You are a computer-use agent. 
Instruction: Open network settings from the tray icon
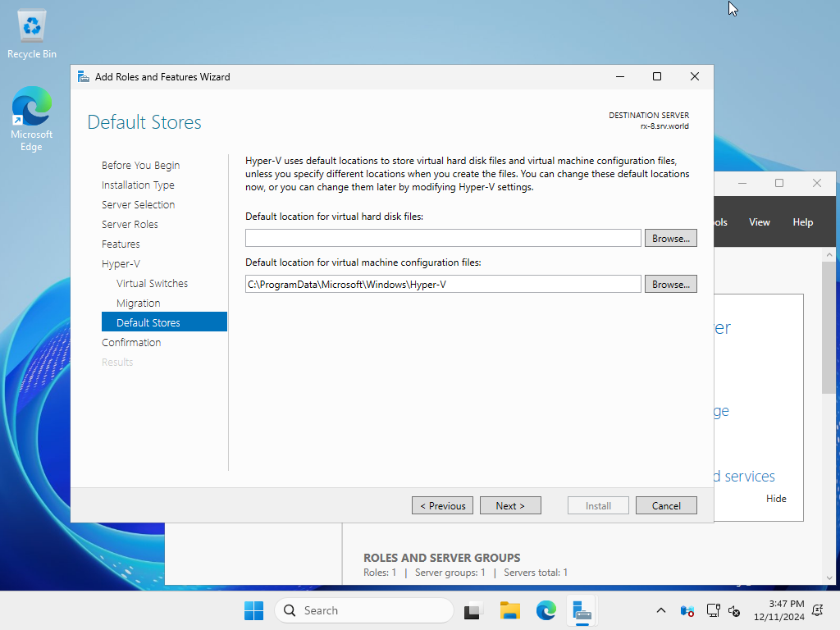point(713,610)
